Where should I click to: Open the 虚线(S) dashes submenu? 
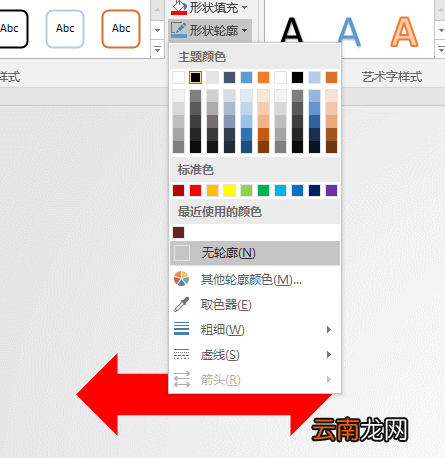coord(255,354)
